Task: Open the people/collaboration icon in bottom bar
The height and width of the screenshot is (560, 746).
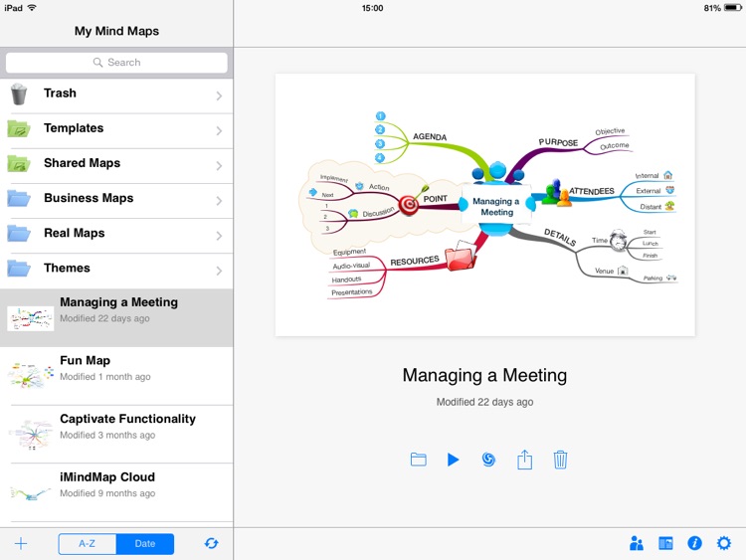Action: (x=637, y=543)
